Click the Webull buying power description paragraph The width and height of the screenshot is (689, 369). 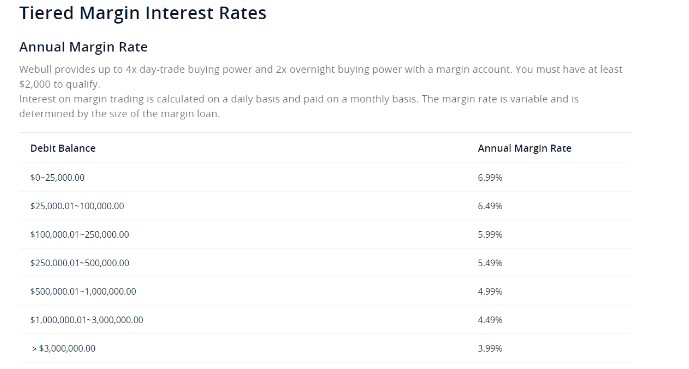click(321, 76)
